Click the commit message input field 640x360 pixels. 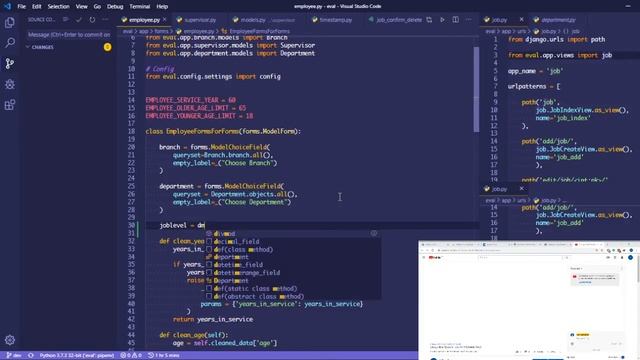[69, 35]
